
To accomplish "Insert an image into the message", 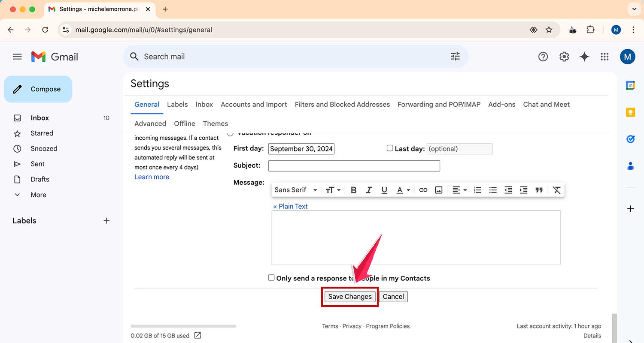I will (438, 190).
